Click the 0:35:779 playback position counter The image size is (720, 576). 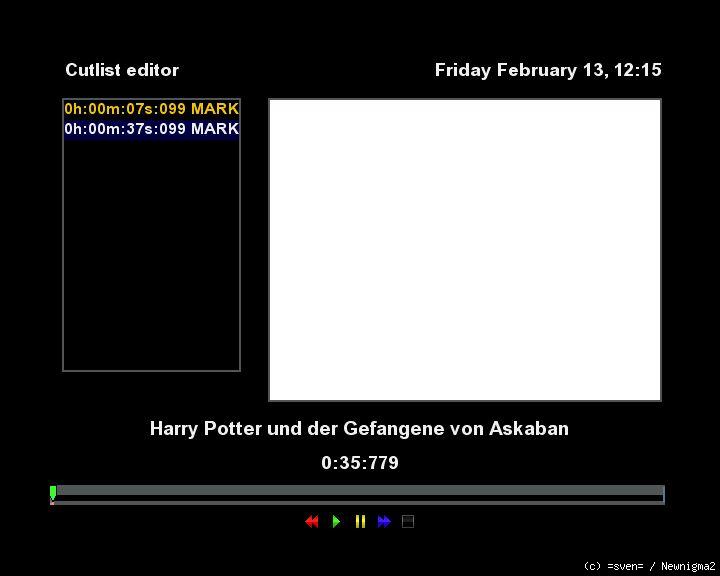click(x=360, y=463)
